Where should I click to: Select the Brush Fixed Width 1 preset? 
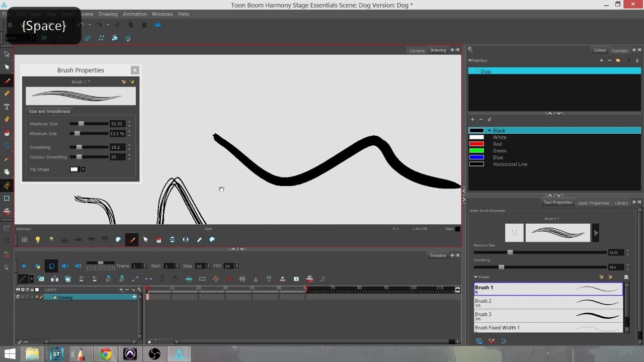click(x=548, y=328)
